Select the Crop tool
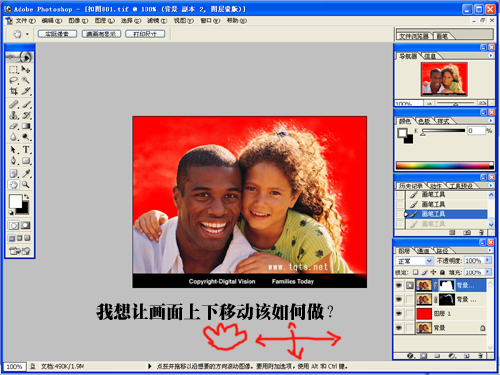500x375 pixels. click(x=14, y=91)
